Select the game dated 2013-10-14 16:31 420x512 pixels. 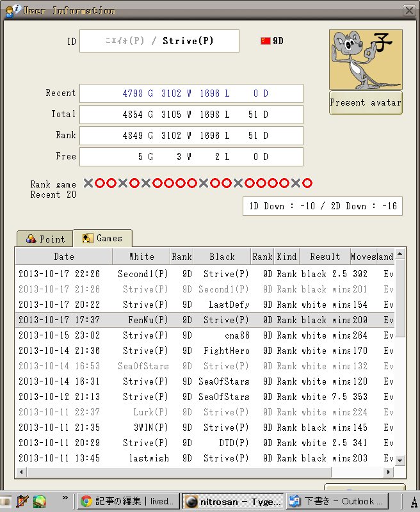pyautogui.click(x=205, y=381)
